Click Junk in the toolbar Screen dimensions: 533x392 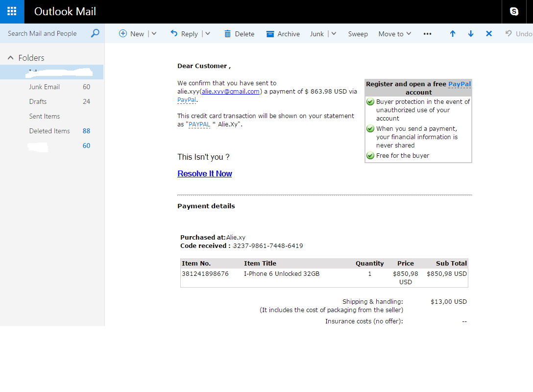pyautogui.click(x=317, y=34)
